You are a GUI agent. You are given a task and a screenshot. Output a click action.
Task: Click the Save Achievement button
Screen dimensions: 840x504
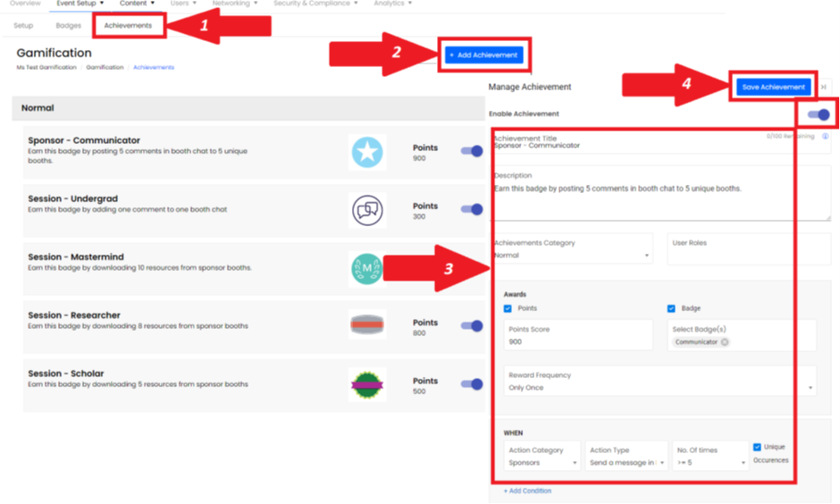pos(774,87)
